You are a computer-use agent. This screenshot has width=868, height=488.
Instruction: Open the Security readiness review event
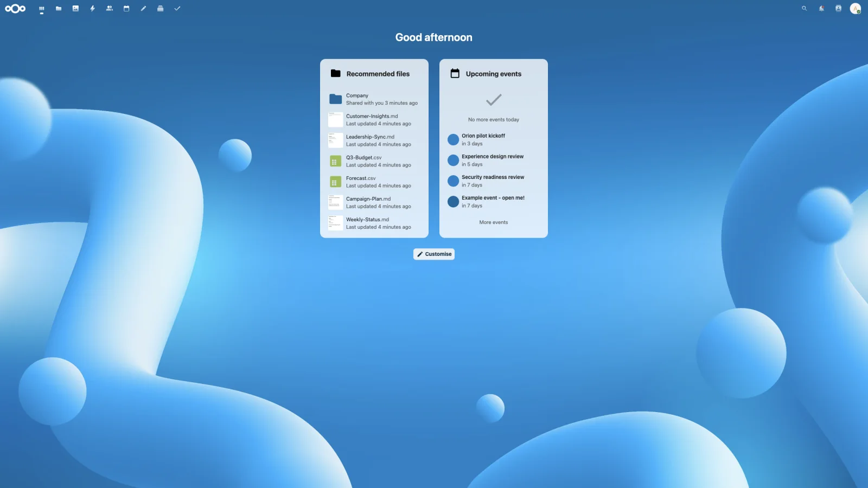point(494,181)
